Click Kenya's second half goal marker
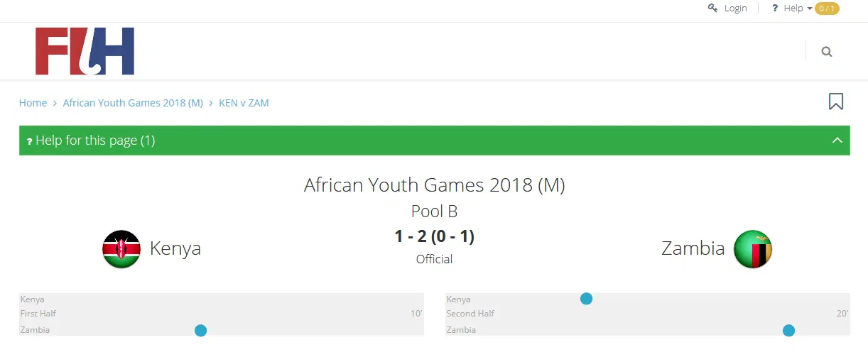Screen dimensions: 868x352 (586, 299)
